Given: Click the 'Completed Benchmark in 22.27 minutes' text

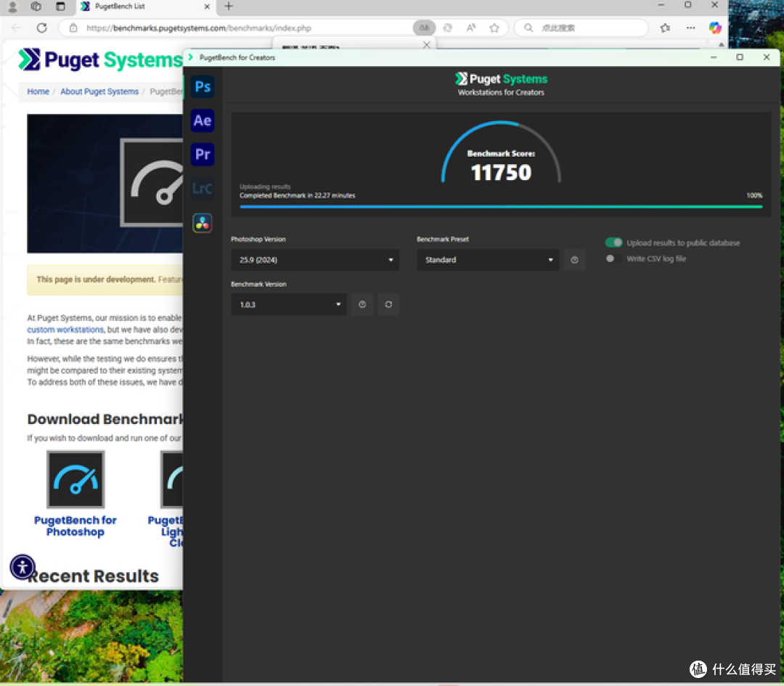Looking at the screenshot, I should tap(298, 195).
